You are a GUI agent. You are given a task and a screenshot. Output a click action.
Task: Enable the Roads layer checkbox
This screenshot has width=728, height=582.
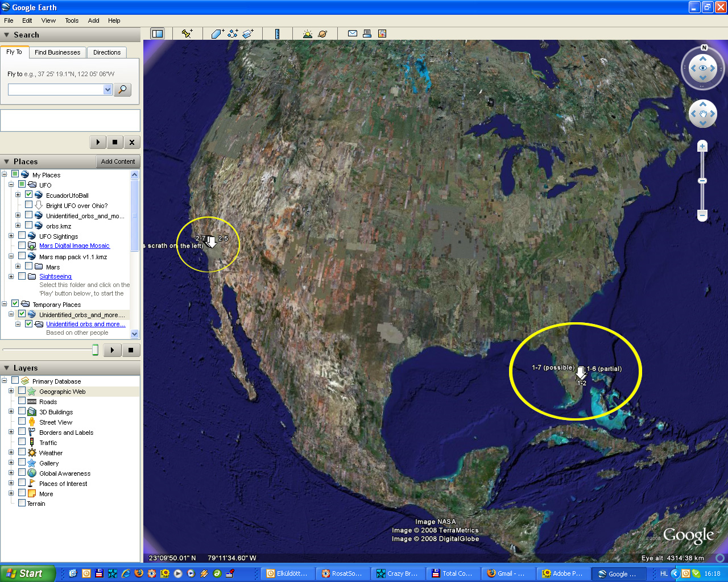pos(22,401)
